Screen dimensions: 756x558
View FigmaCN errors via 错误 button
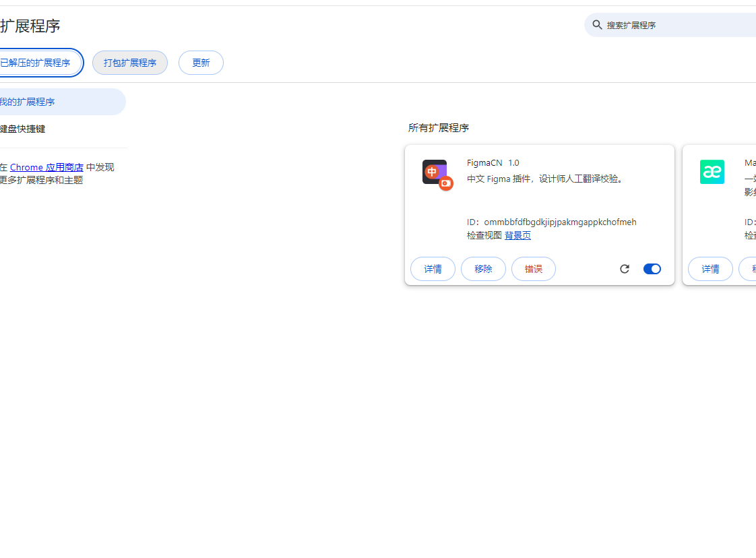(x=533, y=269)
